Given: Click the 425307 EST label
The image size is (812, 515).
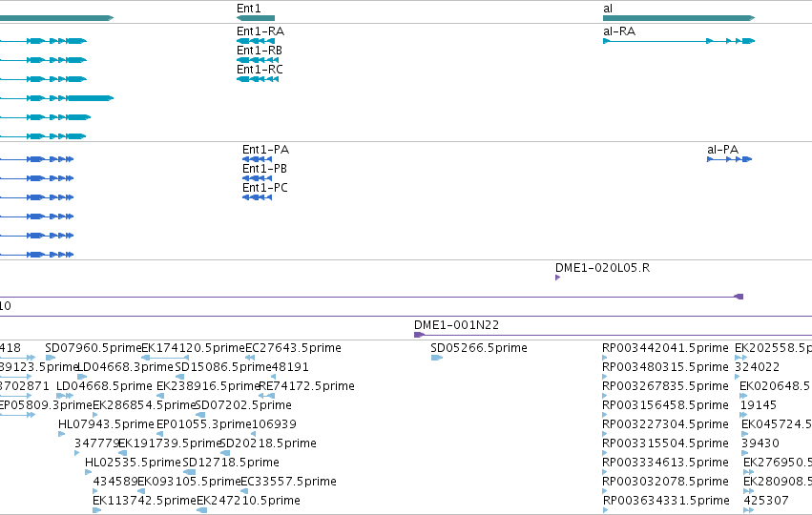Looking at the screenshot, I should click(x=766, y=501).
